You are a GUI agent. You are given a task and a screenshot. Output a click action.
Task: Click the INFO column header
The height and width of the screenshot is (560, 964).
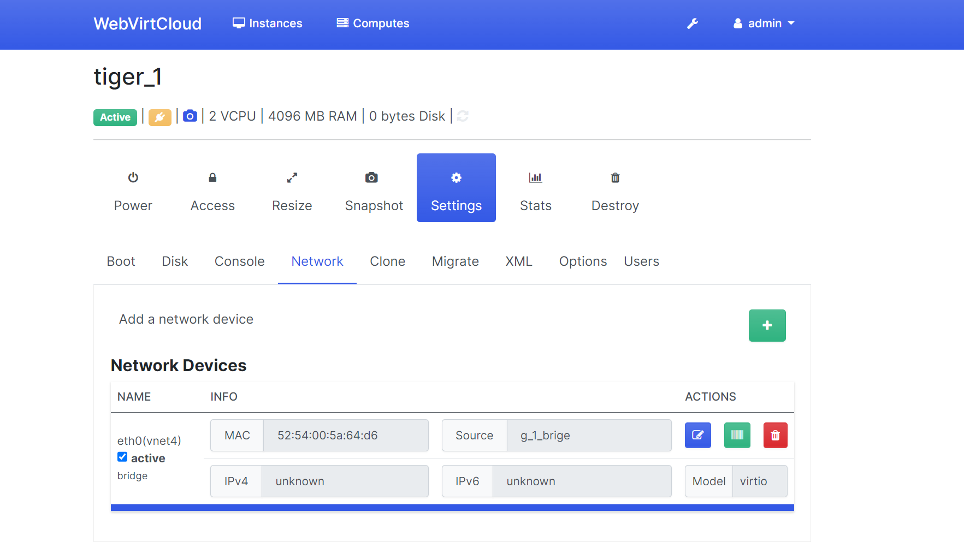(224, 397)
